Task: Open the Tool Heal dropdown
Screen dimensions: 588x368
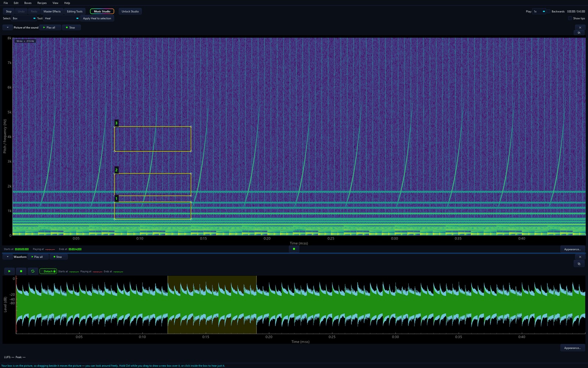Action: [62, 18]
